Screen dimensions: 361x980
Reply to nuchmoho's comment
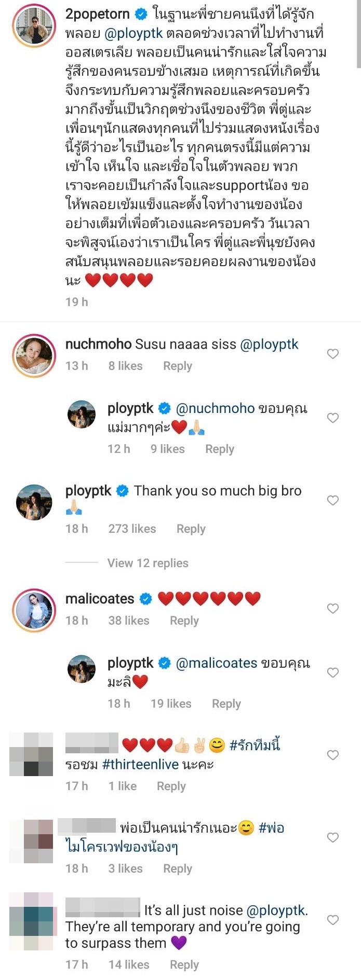pyautogui.click(x=178, y=366)
